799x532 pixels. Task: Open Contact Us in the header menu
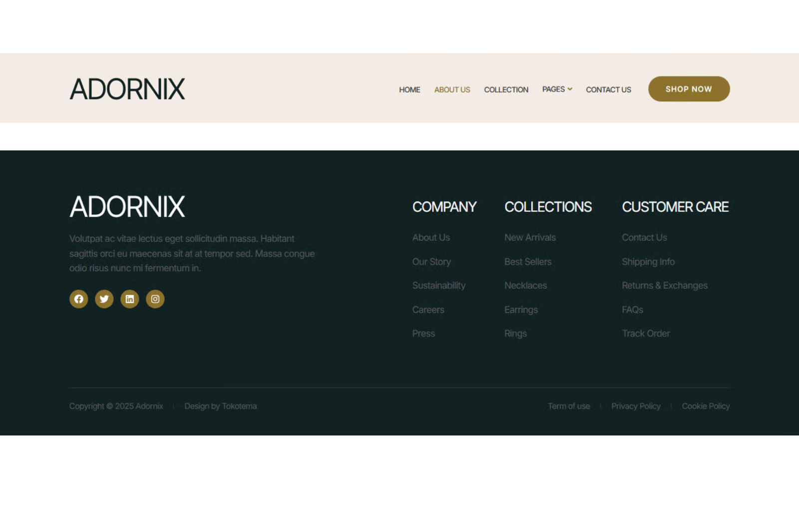[x=608, y=90]
